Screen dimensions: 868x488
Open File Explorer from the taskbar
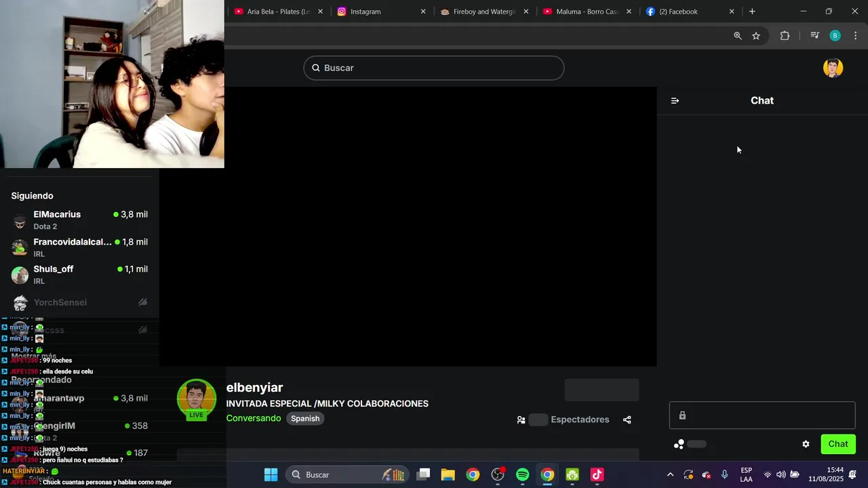tap(448, 474)
